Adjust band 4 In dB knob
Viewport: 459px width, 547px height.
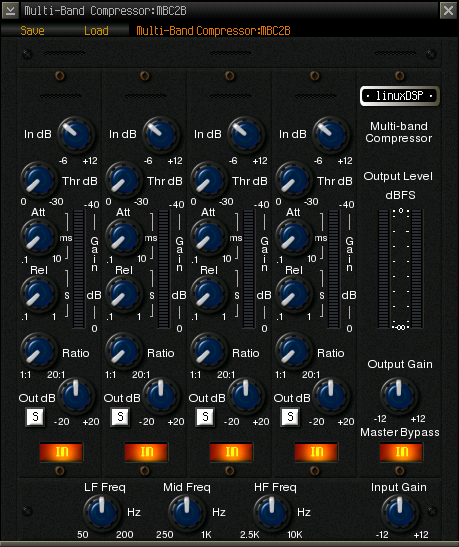(x=331, y=135)
